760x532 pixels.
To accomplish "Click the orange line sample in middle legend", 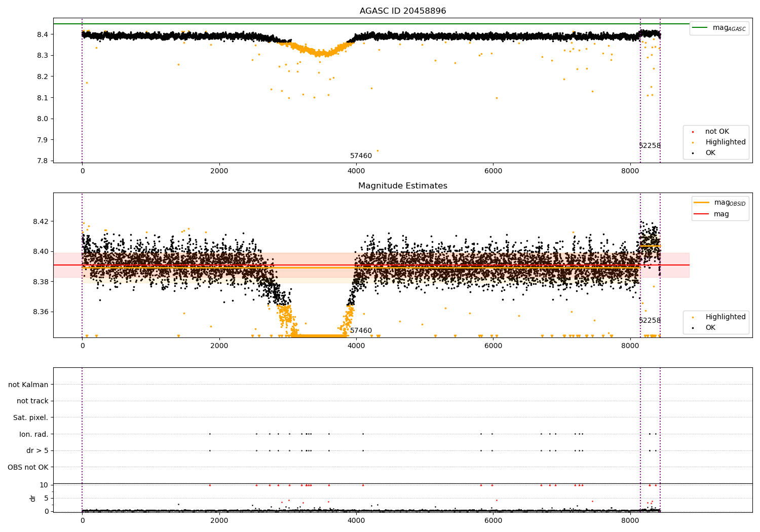I will 701,203.
